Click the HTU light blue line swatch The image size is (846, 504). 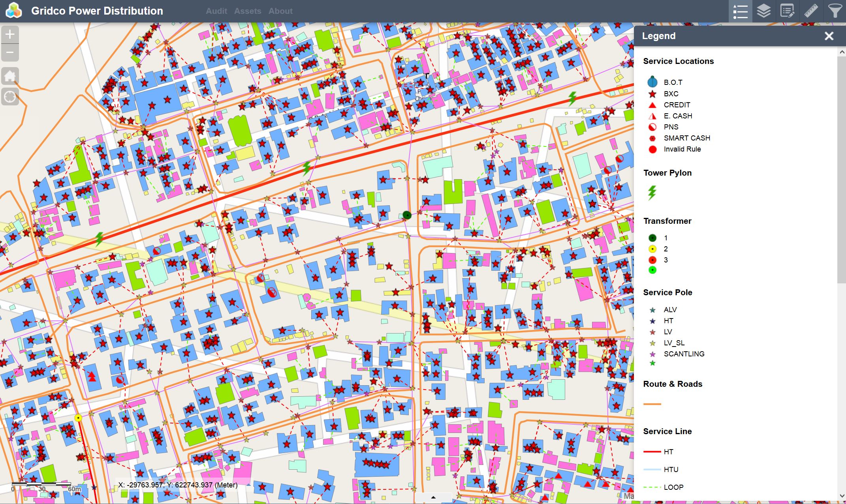point(652,470)
